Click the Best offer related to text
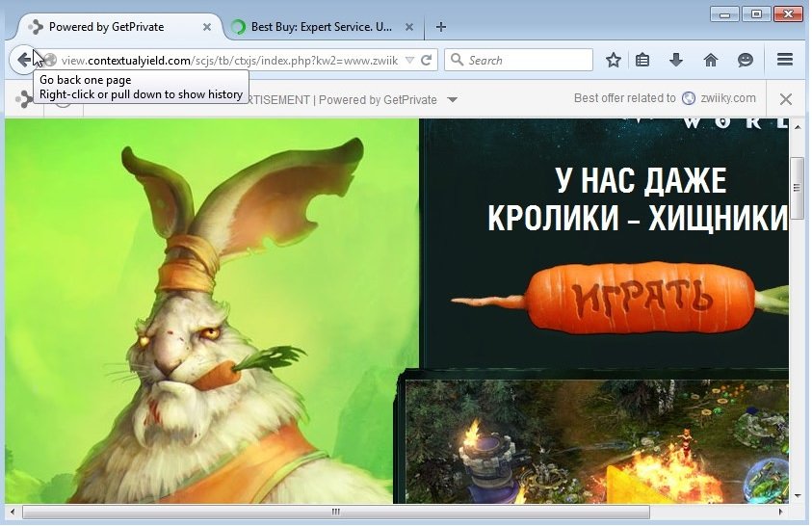Viewport: 812px width, 526px height. [624, 98]
